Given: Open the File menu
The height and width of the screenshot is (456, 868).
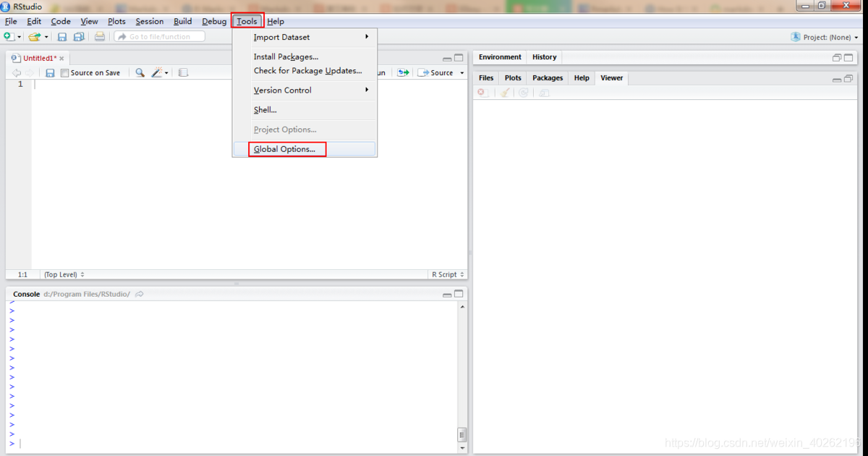Looking at the screenshot, I should click(11, 22).
